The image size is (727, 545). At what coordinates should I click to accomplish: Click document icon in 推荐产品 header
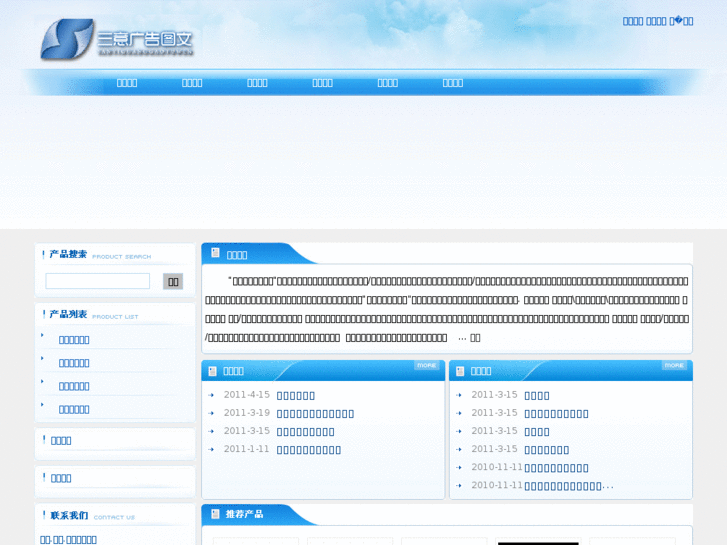tap(215, 513)
